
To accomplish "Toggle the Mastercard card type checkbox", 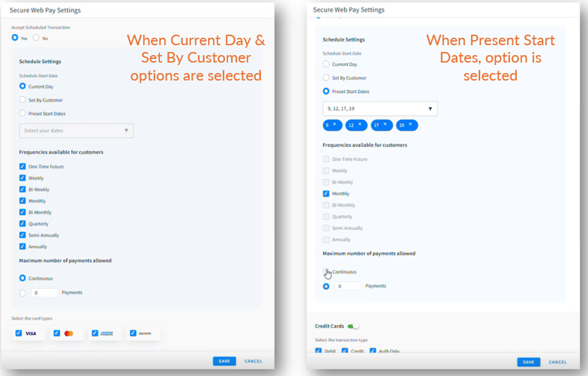I will [57, 333].
